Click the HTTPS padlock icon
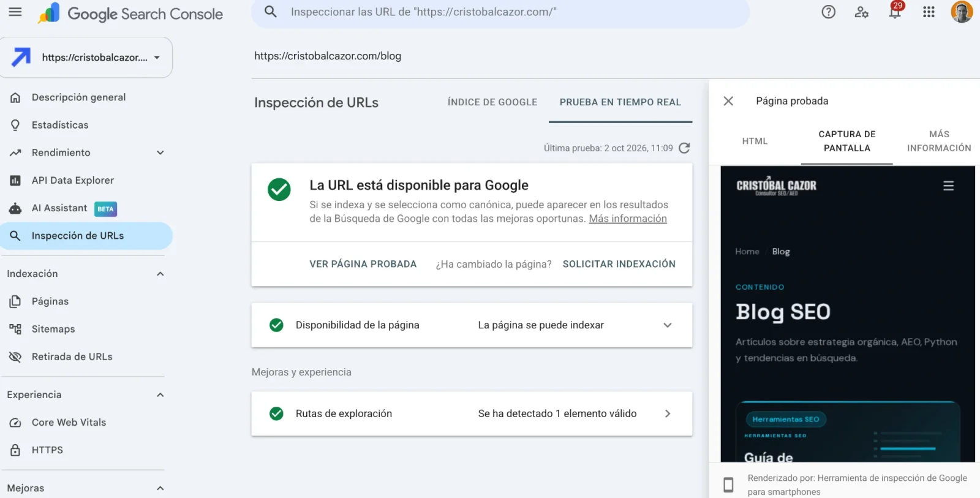The width and height of the screenshot is (980, 498). click(x=15, y=450)
